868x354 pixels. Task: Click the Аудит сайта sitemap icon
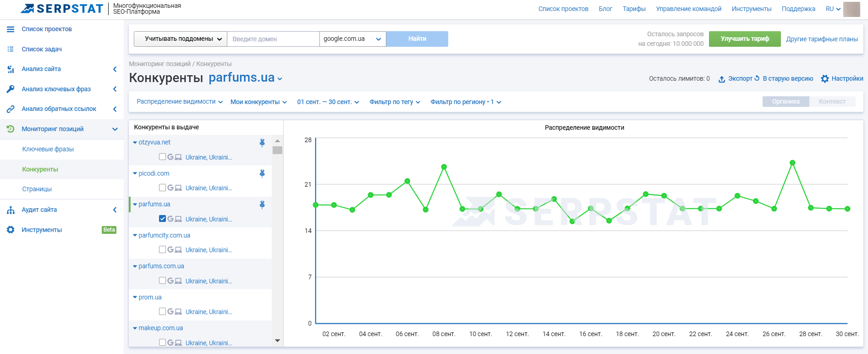[11, 210]
